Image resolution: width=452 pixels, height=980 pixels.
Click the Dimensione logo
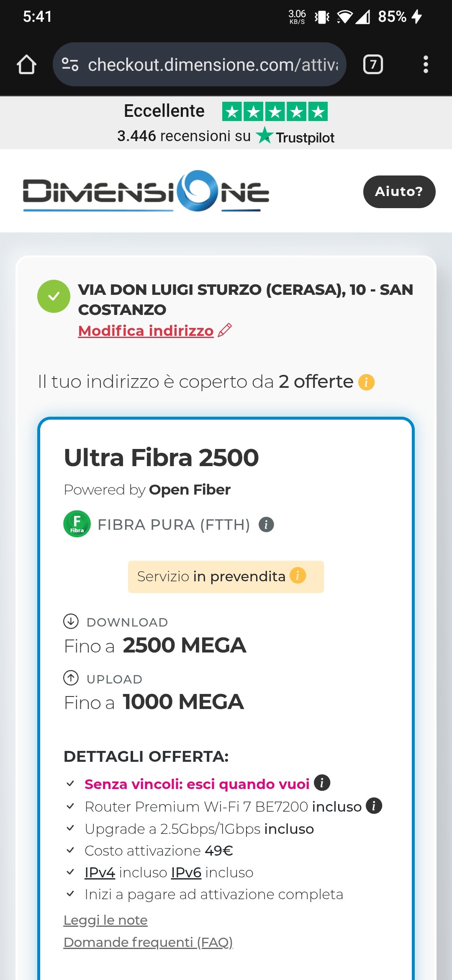(146, 191)
